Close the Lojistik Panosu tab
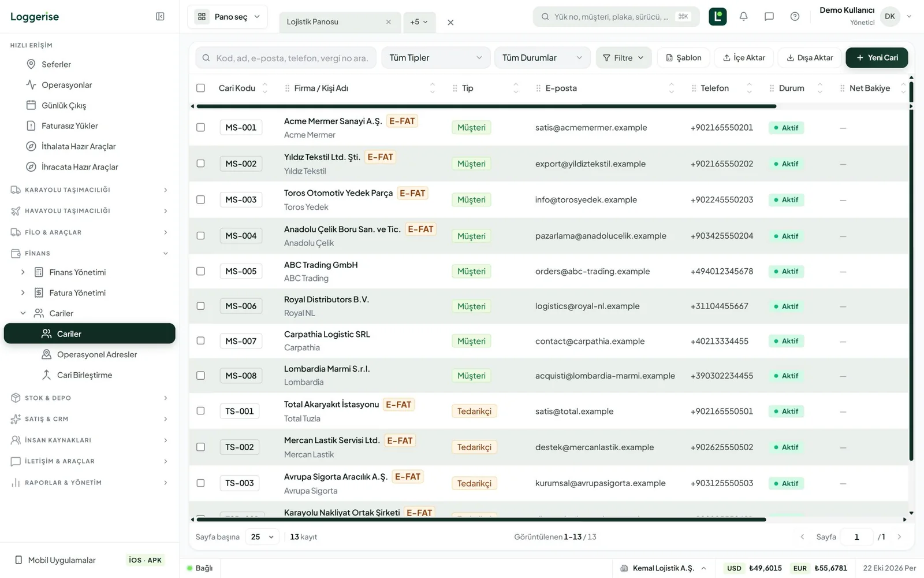 tap(388, 22)
